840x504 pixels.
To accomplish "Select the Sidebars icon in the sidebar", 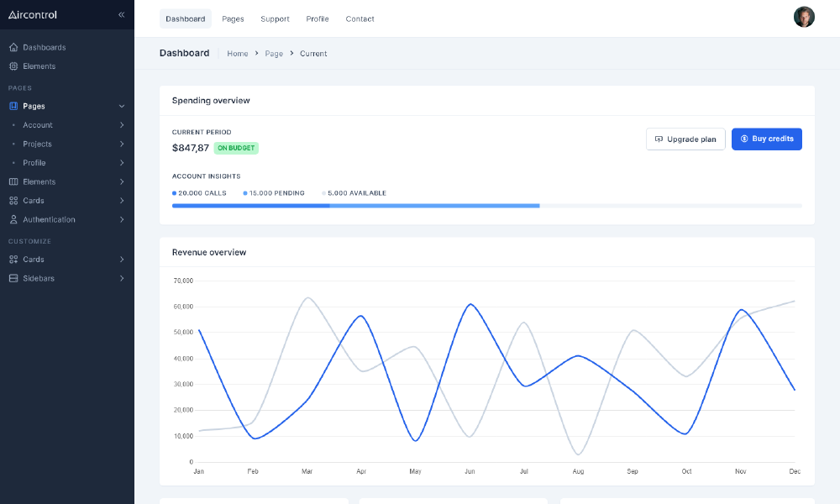I will coord(12,278).
